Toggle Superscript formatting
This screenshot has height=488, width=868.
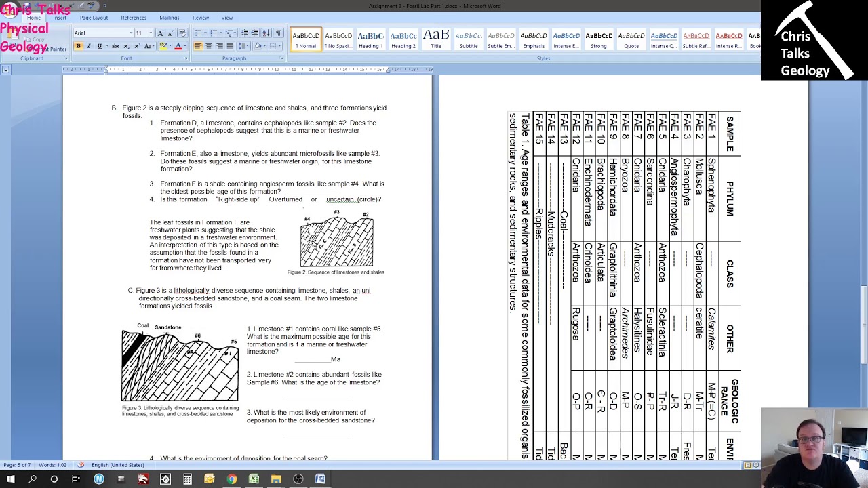tap(137, 46)
